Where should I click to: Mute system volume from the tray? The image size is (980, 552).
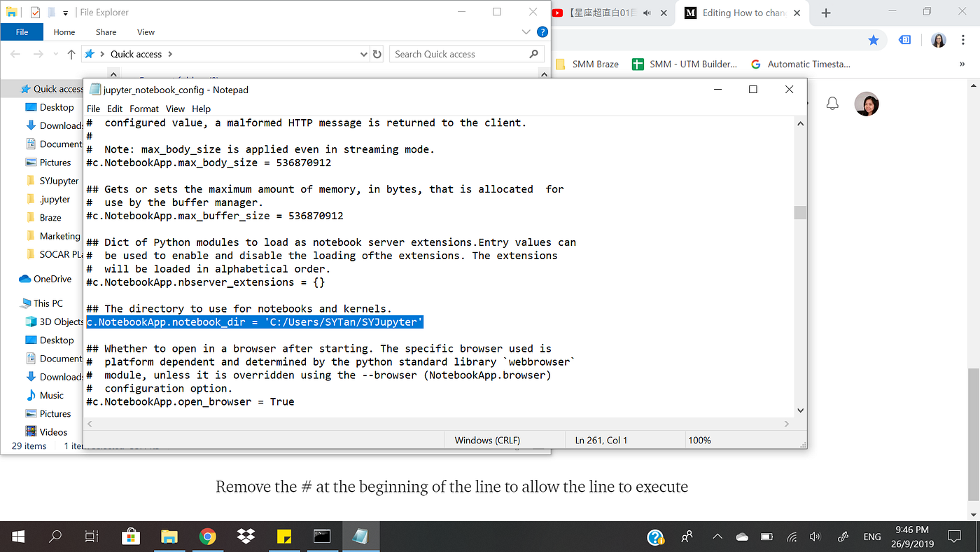click(x=814, y=536)
